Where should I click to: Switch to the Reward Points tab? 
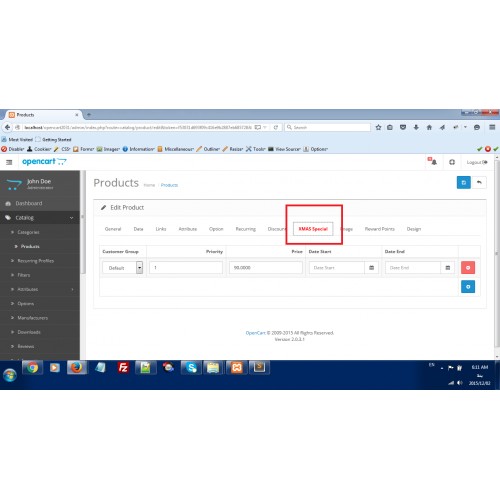coord(380,229)
